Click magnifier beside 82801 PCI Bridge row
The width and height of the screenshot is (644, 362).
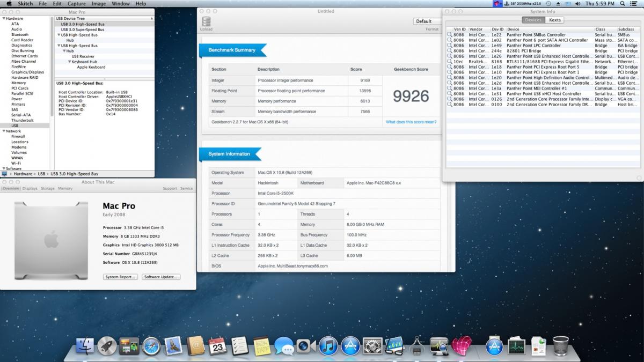450,51
